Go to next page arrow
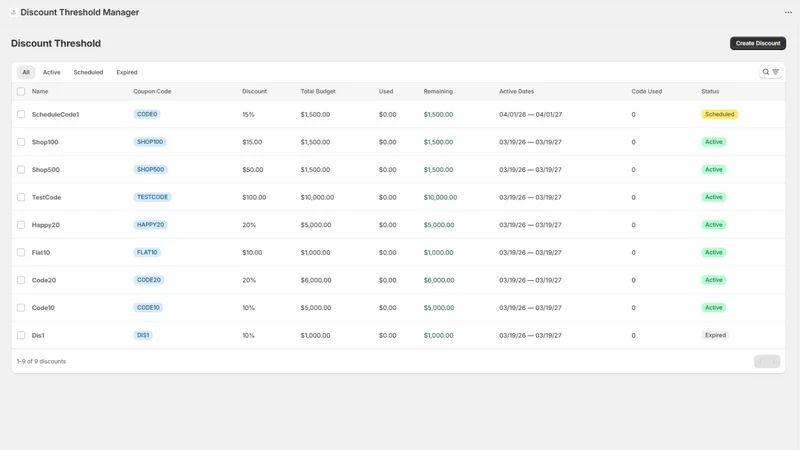Screen dimensions: 800x450 pyautogui.click(x=773, y=361)
